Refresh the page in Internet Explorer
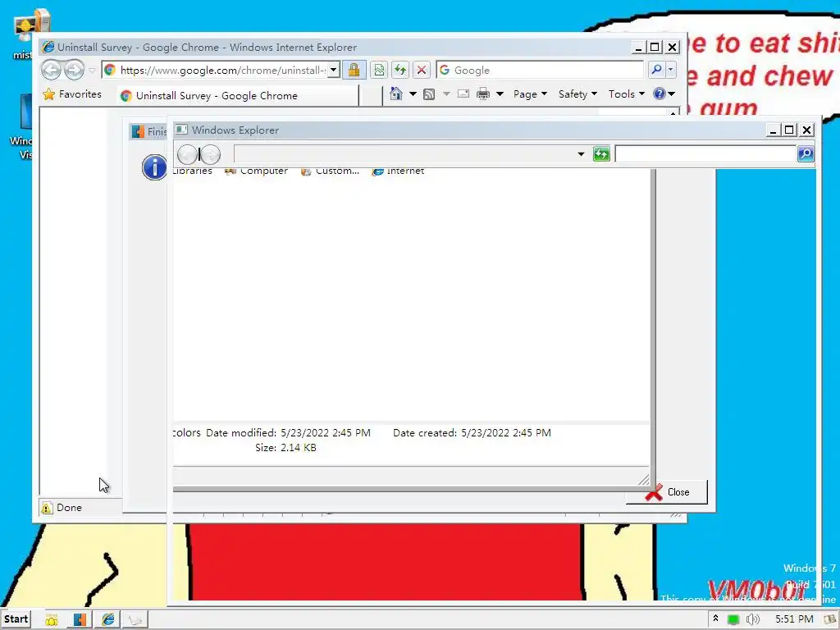840x630 pixels. coord(400,70)
